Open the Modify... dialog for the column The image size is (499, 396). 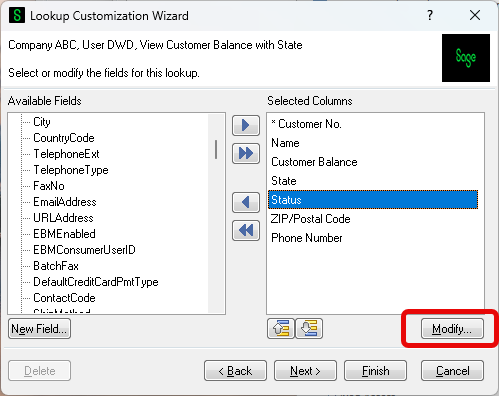pyautogui.click(x=452, y=329)
